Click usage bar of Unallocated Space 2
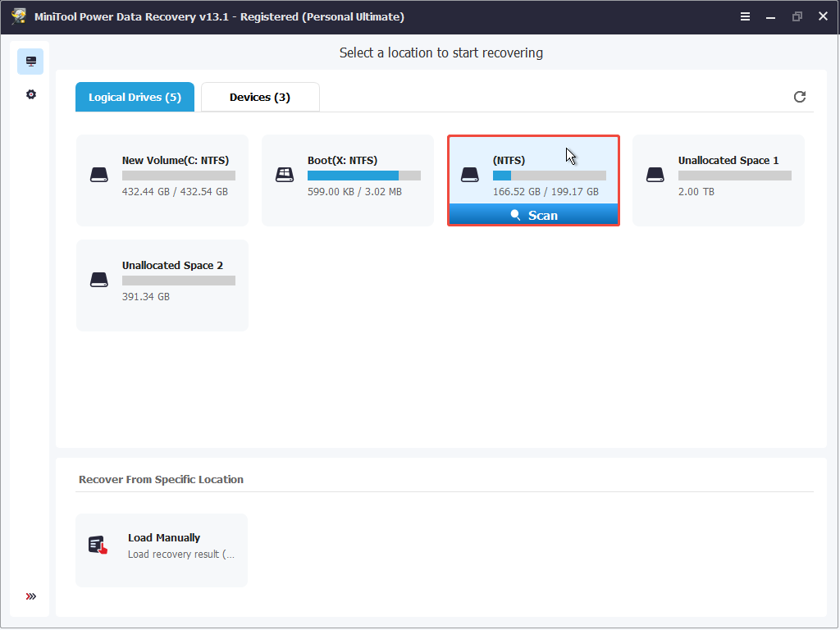 (178, 281)
